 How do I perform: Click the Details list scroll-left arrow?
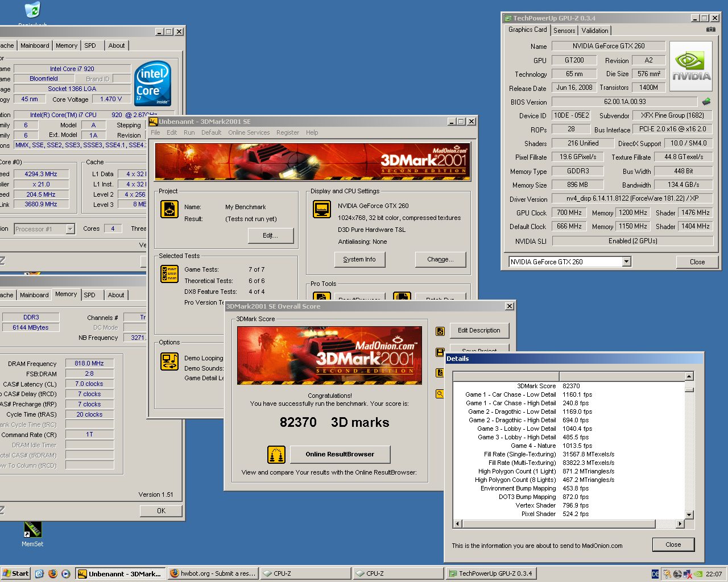click(458, 524)
